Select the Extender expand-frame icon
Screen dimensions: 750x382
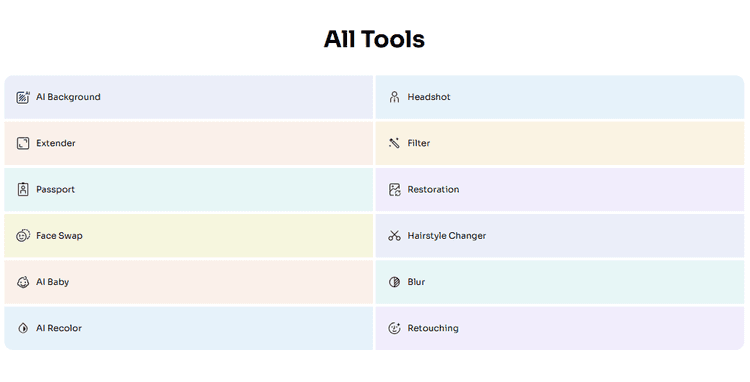(x=23, y=143)
